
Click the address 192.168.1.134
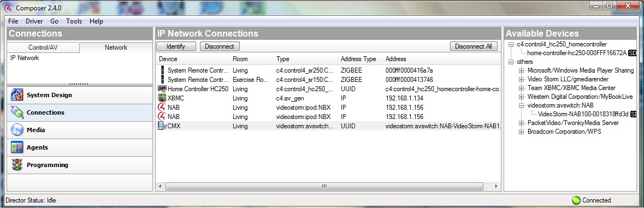(x=404, y=98)
